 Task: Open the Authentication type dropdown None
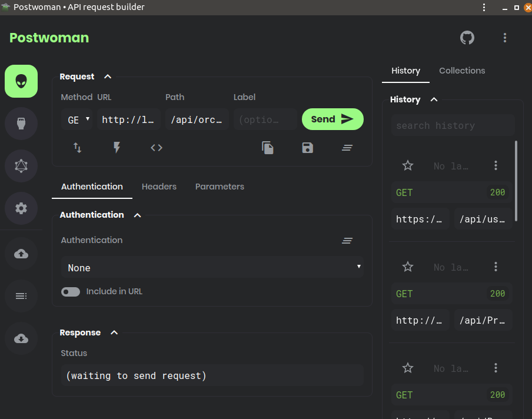(x=212, y=267)
